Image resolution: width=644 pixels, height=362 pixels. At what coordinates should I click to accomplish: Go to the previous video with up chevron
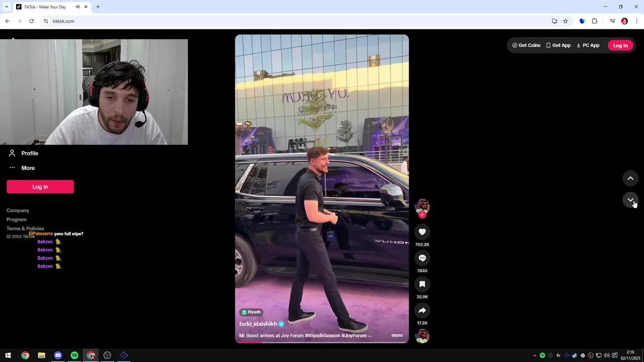630,178
